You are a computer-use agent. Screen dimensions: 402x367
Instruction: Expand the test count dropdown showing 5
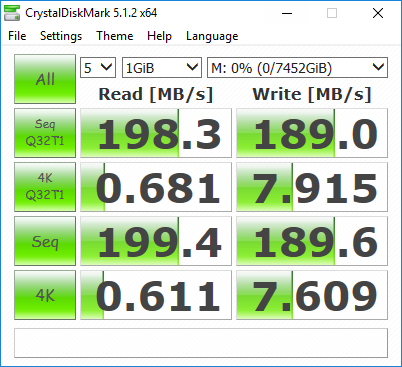[98, 68]
